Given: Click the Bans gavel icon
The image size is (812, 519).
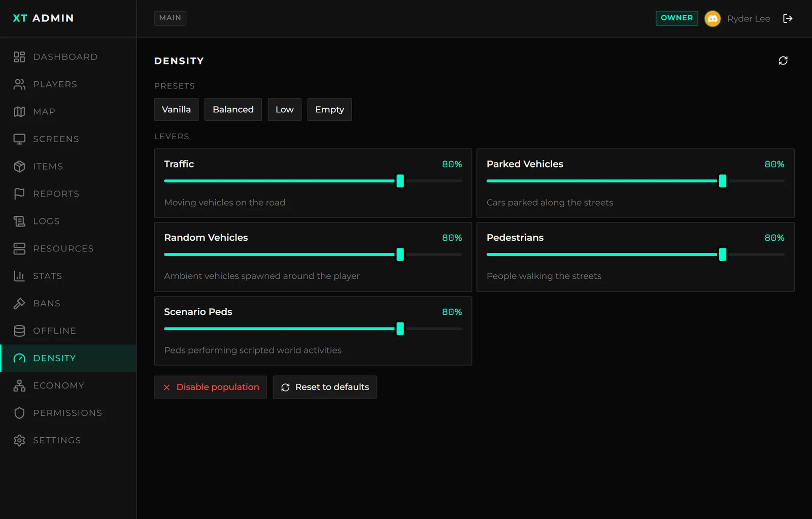Looking at the screenshot, I should 19,304.
